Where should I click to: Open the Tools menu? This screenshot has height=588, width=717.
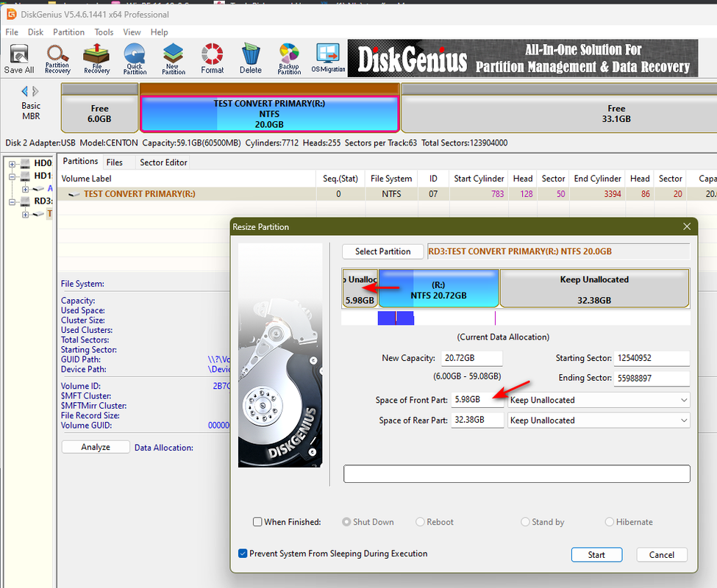pos(104,32)
